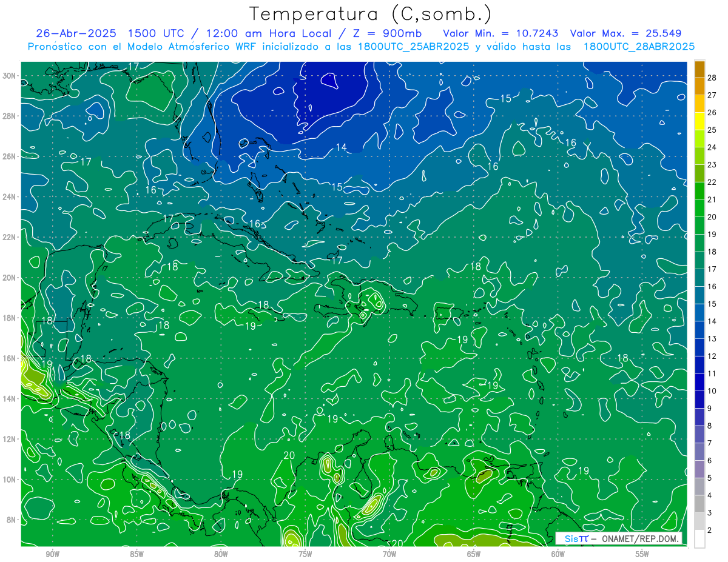This screenshot has height=562, width=728.
Task: Click the dark blue colorbar segment between 10 and 11
Action: coord(699,383)
